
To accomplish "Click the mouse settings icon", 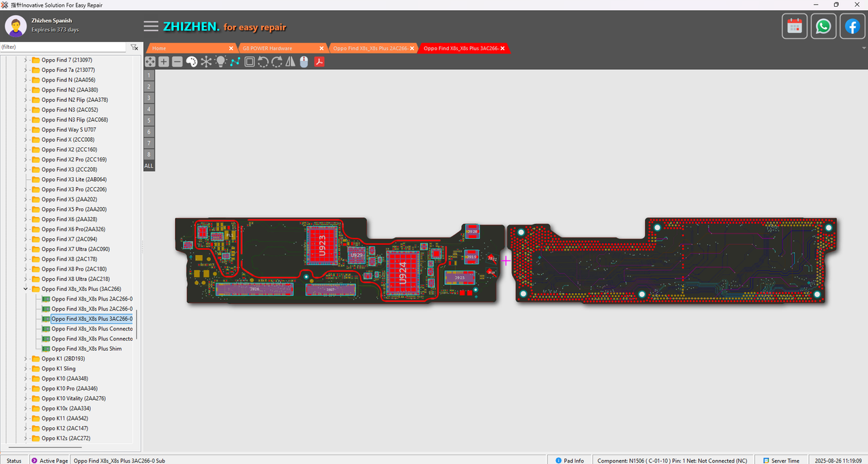I will 304,62.
